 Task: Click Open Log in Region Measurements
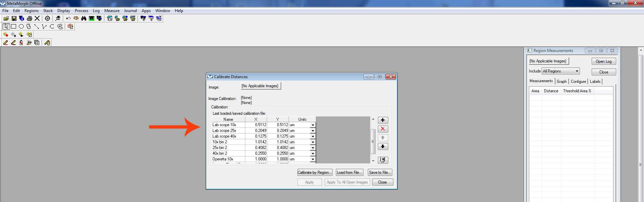tap(604, 61)
